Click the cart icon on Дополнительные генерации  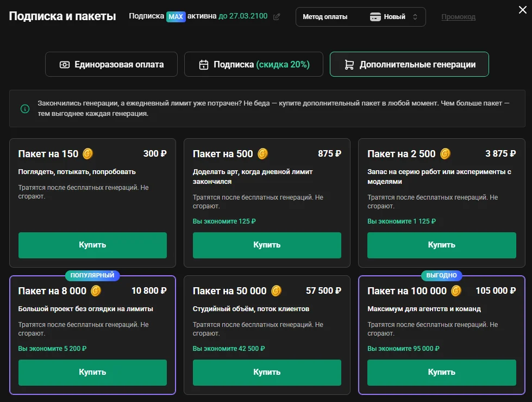tap(349, 65)
